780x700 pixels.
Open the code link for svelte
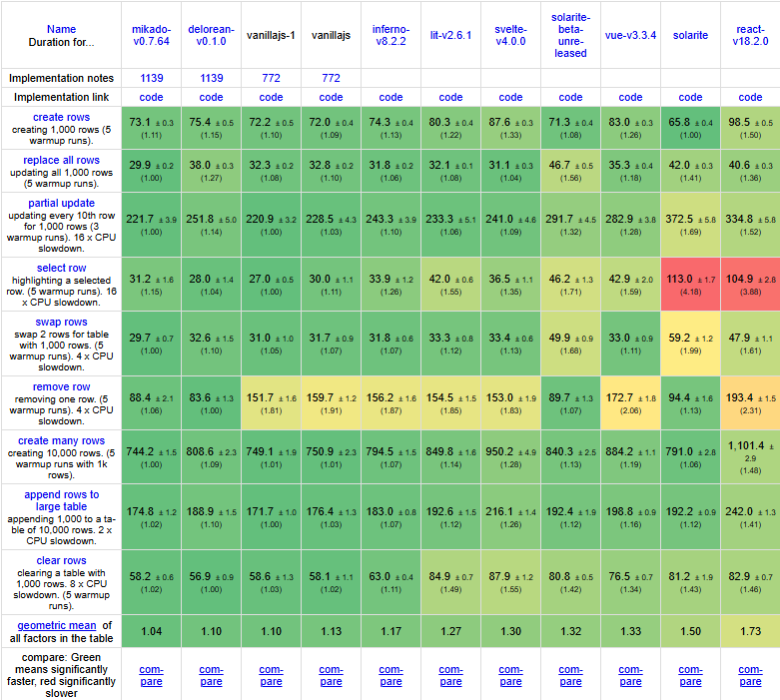pos(511,98)
